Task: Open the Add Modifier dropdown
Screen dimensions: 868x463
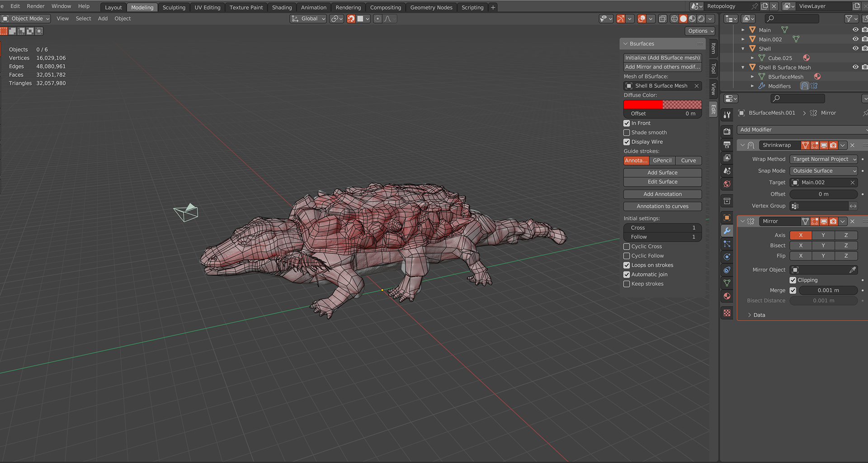Action: coord(802,130)
